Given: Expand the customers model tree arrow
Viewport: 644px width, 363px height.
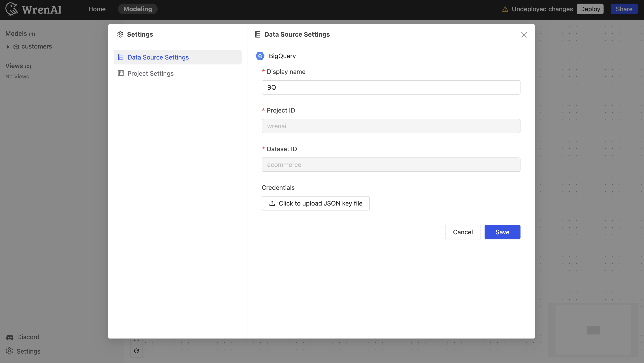Looking at the screenshot, I should 8,47.
